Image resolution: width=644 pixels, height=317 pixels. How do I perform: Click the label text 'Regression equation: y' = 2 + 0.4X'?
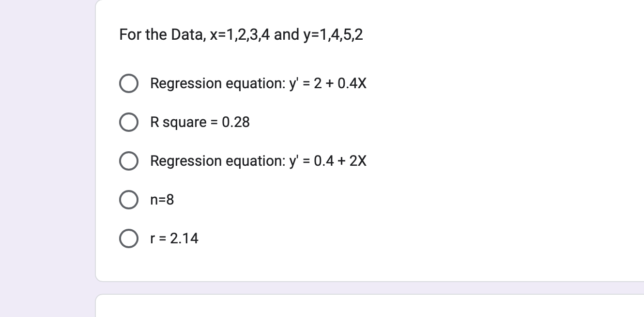pyautogui.click(x=258, y=83)
